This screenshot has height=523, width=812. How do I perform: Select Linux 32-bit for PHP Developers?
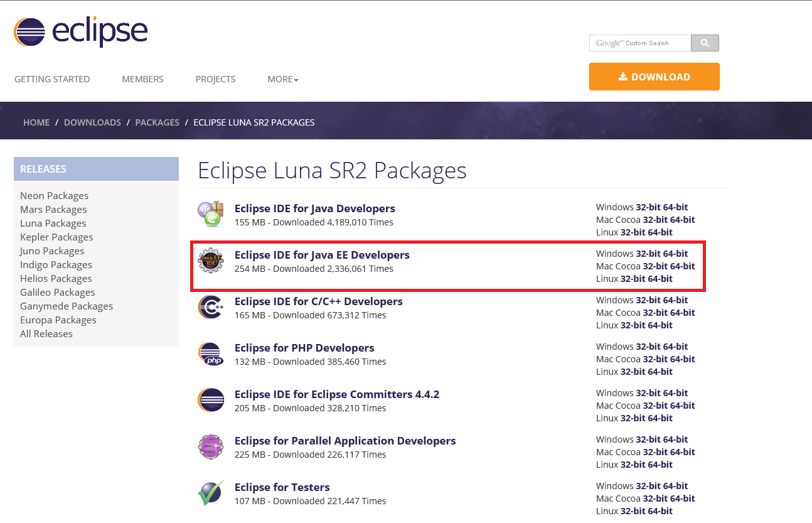tap(633, 372)
